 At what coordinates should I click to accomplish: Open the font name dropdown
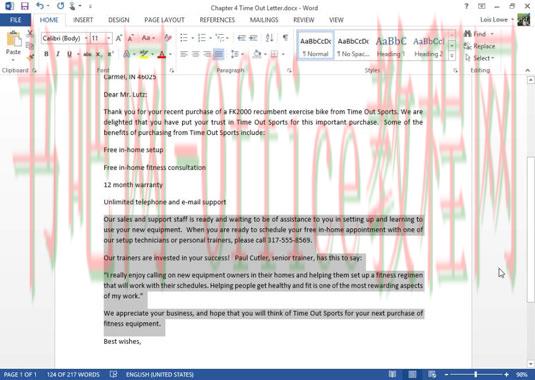tap(86, 38)
